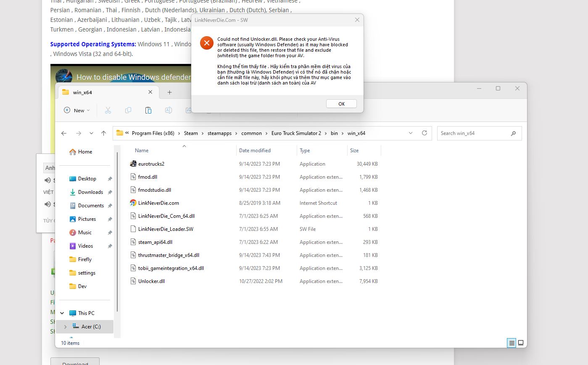Open the address bar history dropdown
Screen dimensions: 588x365
pos(411,133)
